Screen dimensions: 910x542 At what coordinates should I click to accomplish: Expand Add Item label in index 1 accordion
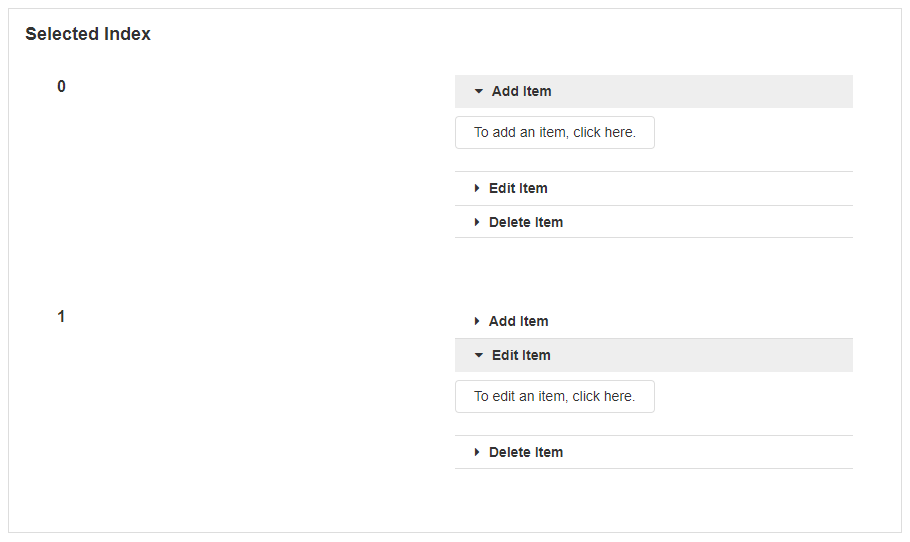click(518, 321)
